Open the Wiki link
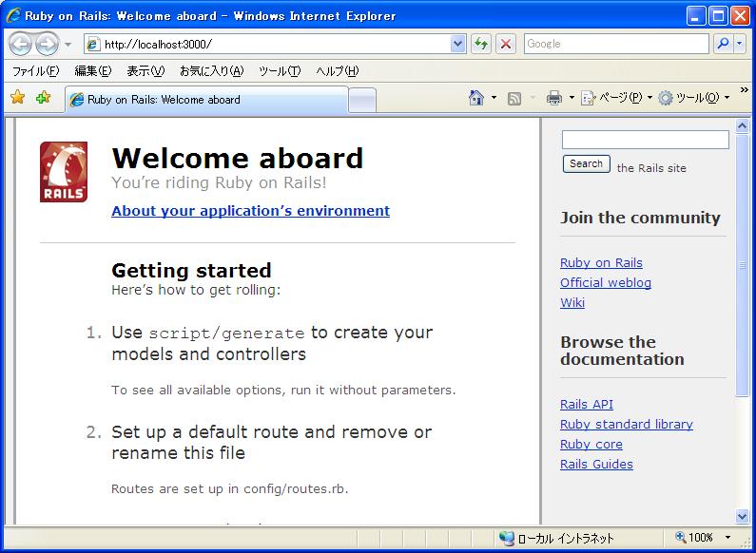 tap(572, 303)
